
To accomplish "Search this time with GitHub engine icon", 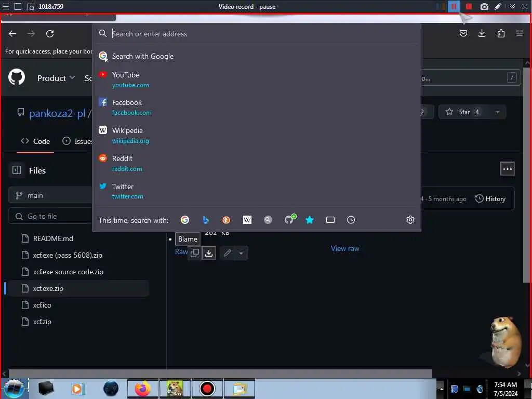I will pyautogui.click(x=290, y=219).
